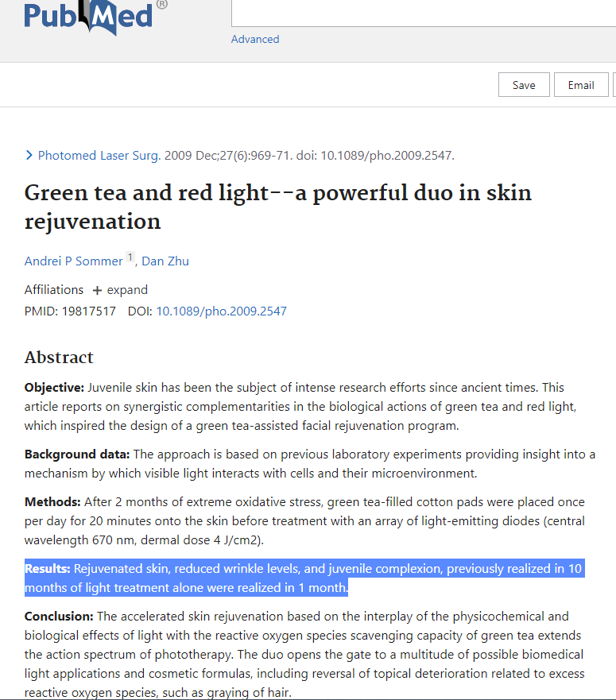Click the citation date text '2009 Dec;27(6):969-71'
This screenshot has height=700, width=616.
point(228,156)
